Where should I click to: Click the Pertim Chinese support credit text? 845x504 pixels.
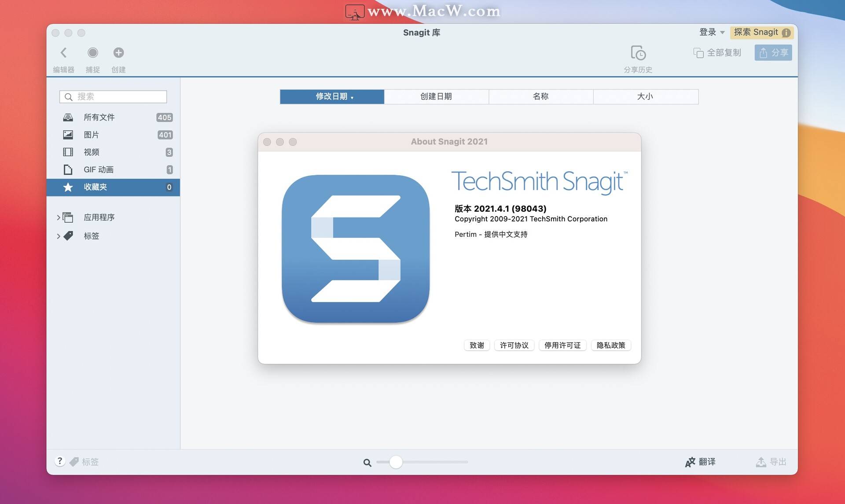[x=491, y=235]
